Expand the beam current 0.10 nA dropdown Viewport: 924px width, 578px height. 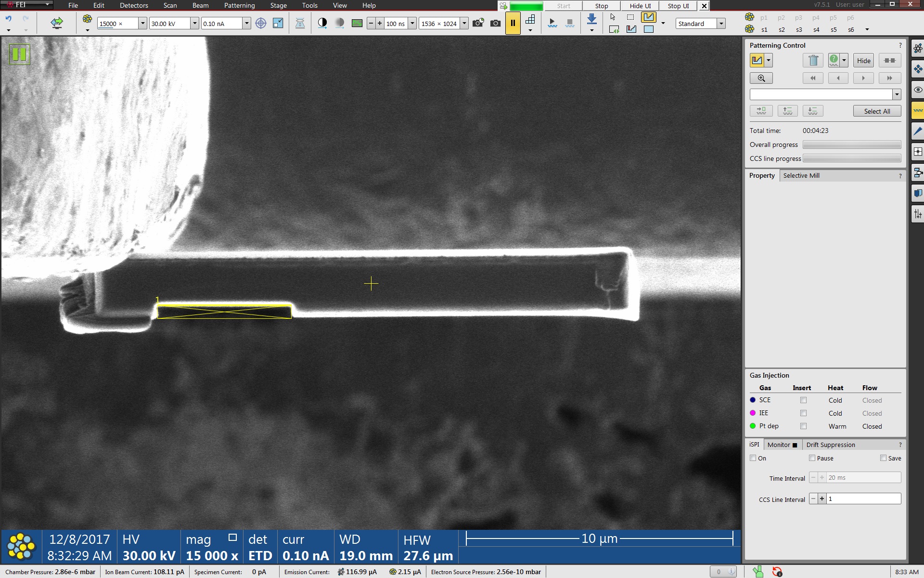(246, 23)
